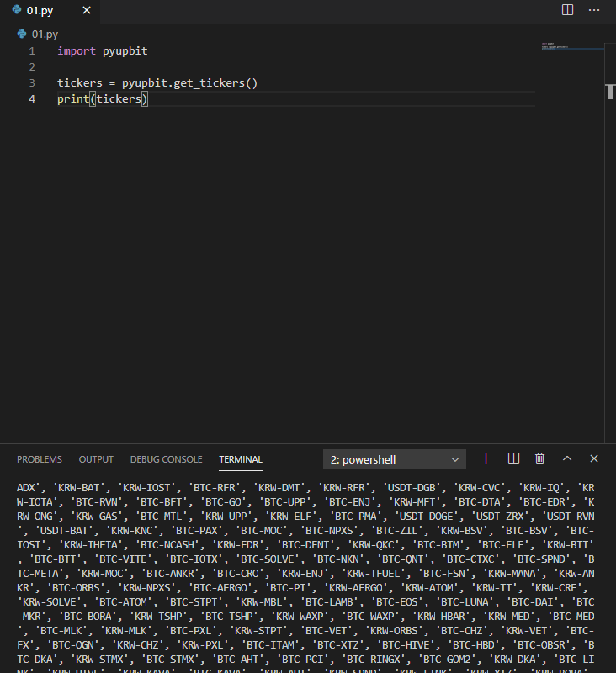
Task: Click the Python icon in the breadcrumb
Action: click(22, 34)
